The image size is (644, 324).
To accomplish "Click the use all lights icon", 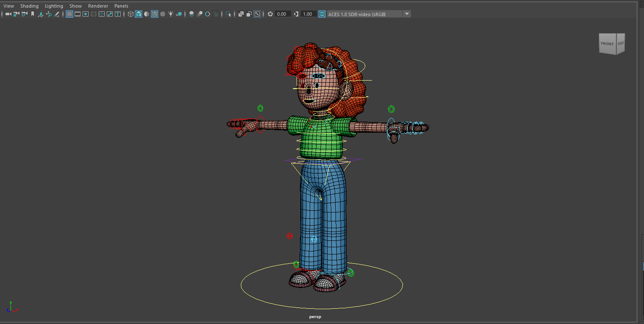I will tap(171, 14).
